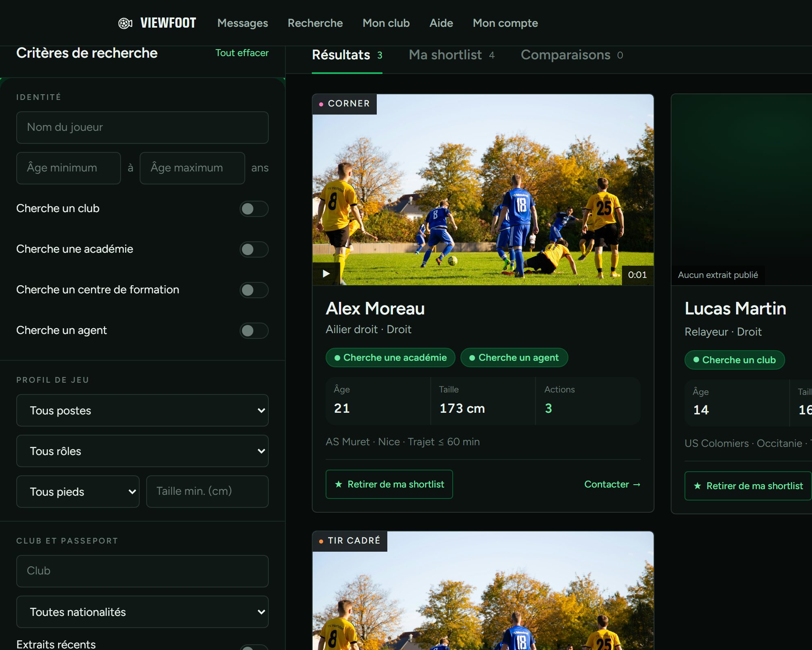The width and height of the screenshot is (812, 650).
Task: Remove Lucas Martin from the shortlist
Action: [x=748, y=486]
